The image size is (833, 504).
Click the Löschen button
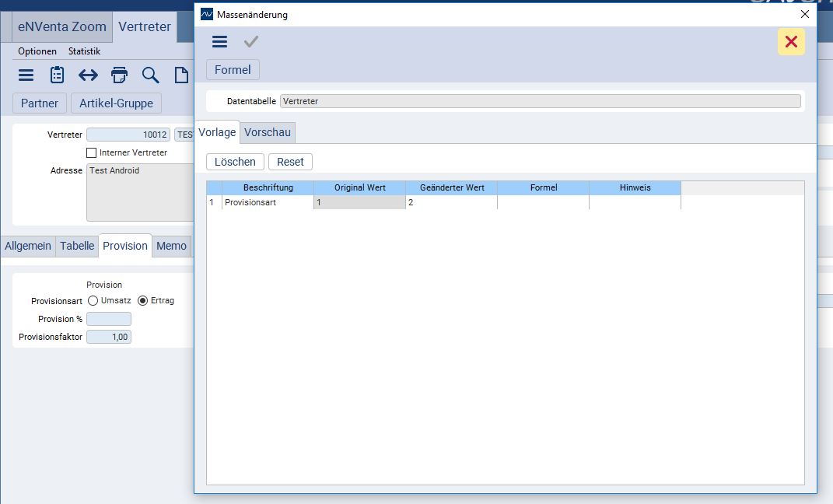pyautogui.click(x=235, y=162)
